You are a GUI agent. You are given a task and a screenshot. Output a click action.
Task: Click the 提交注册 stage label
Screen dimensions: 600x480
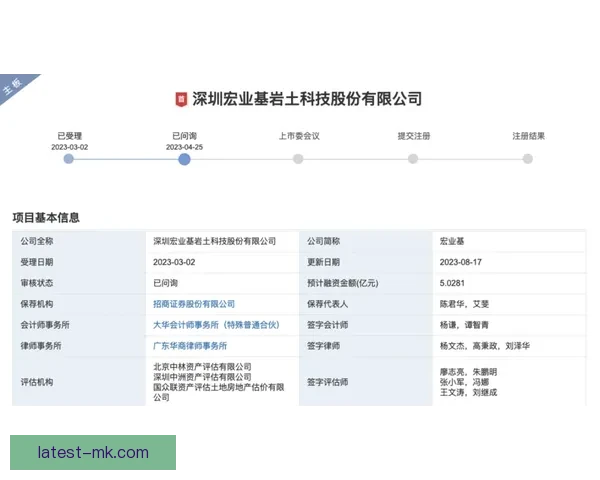[x=414, y=136]
